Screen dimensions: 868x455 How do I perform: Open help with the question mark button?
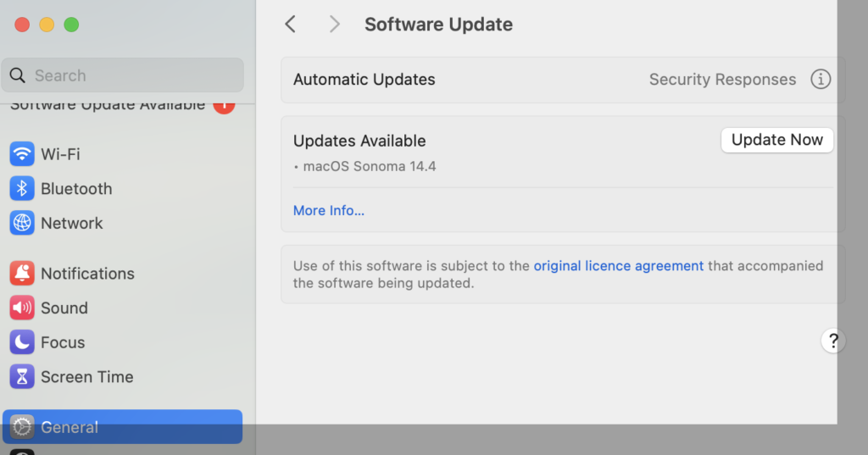pos(832,341)
